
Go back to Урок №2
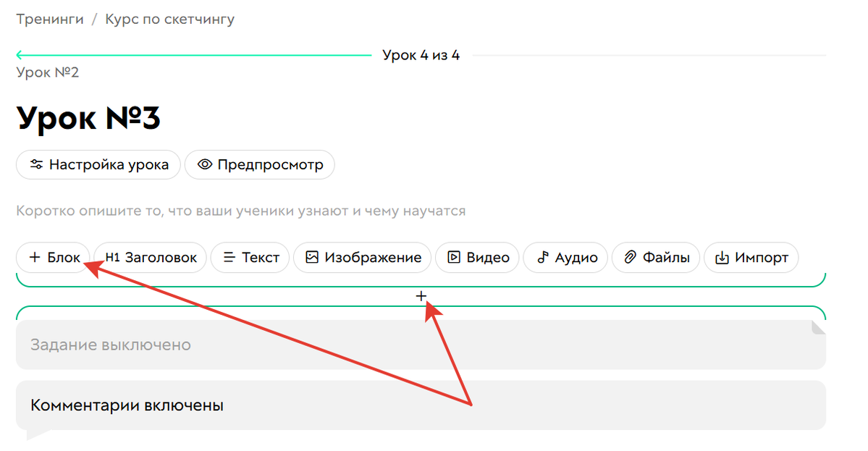tap(48, 72)
